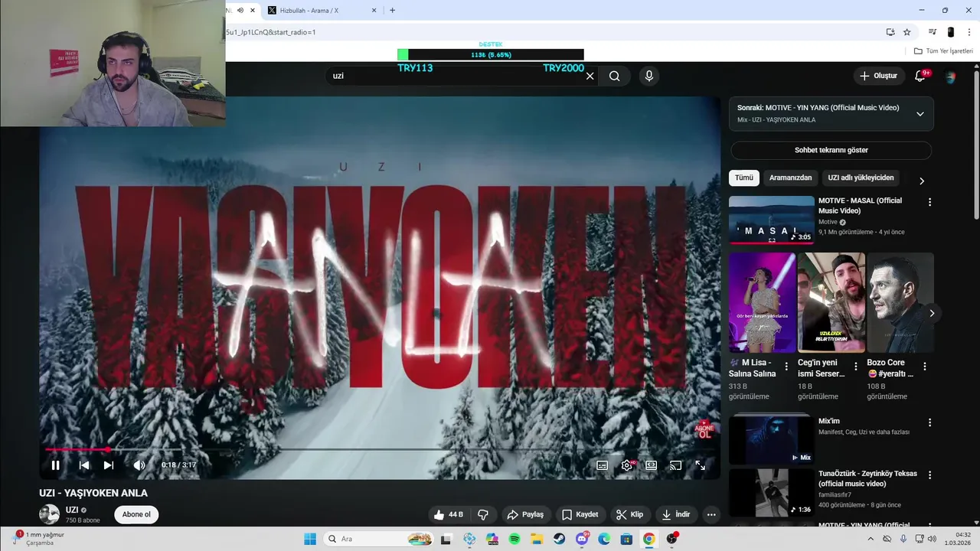Toggle fullscreen mode in the player

[700, 465]
